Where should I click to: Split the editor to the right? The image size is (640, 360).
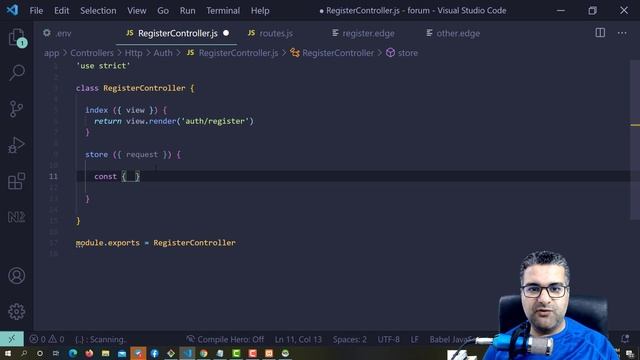(600, 33)
